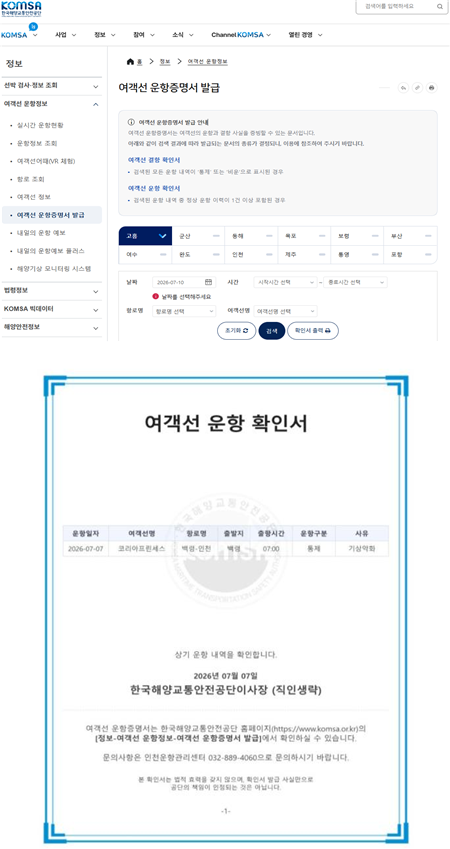The width and height of the screenshot is (450, 849).
Task: Select the 제주 port tab
Action: pyautogui.click(x=304, y=254)
